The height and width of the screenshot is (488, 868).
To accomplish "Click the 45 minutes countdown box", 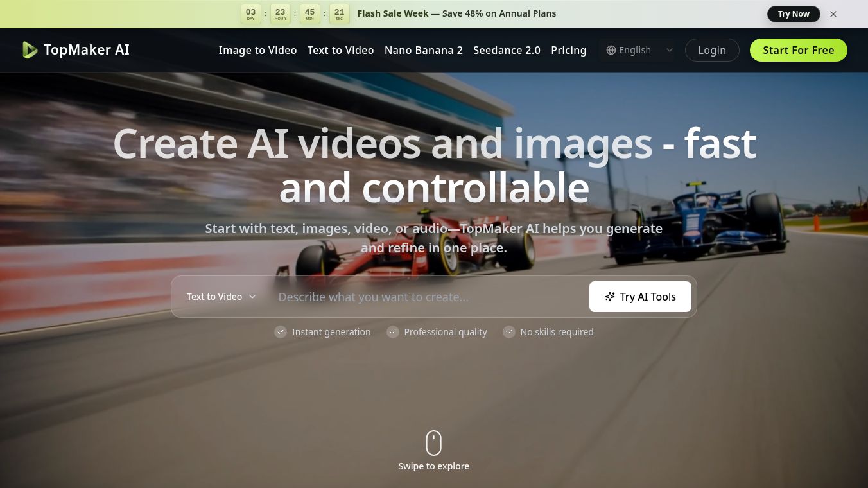I will (x=309, y=13).
